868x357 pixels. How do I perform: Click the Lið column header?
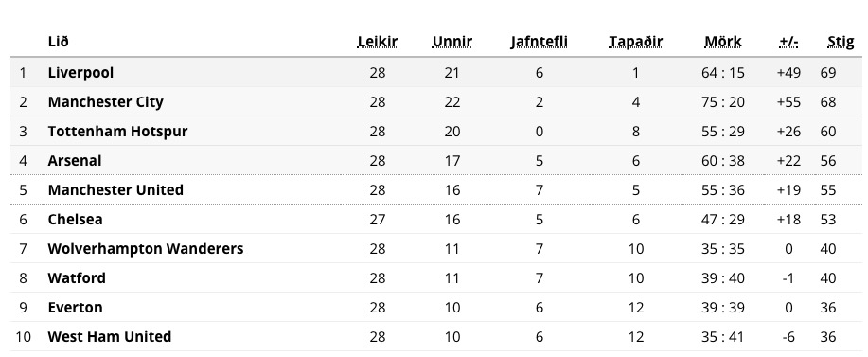click(58, 42)
